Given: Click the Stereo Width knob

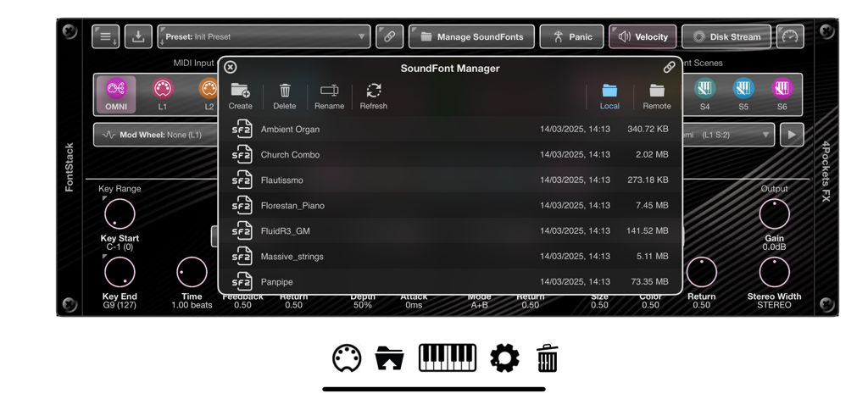Looking at the screenshot, I should (x=774, y=272).
